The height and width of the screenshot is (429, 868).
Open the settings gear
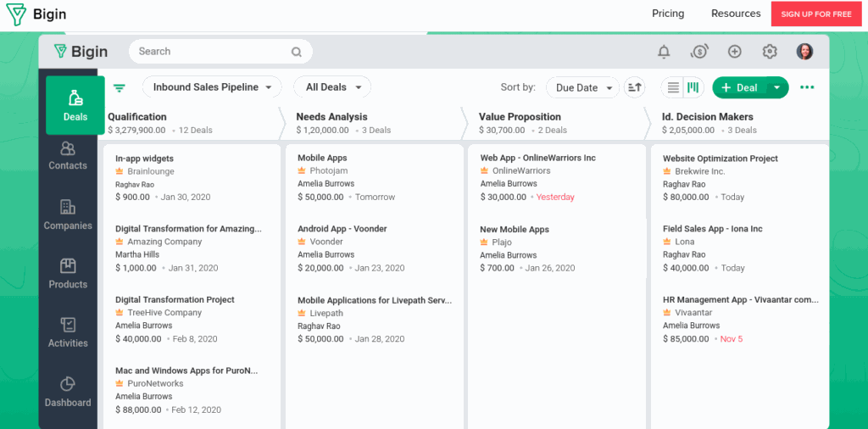(x=770, y=52)
